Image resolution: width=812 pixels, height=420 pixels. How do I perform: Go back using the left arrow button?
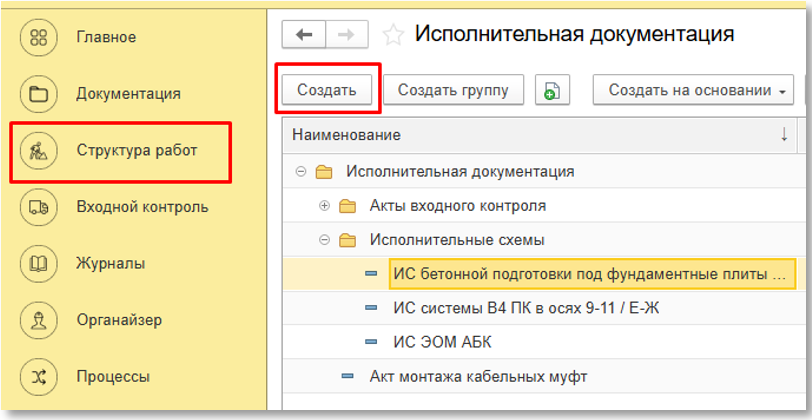click(305, 35)
